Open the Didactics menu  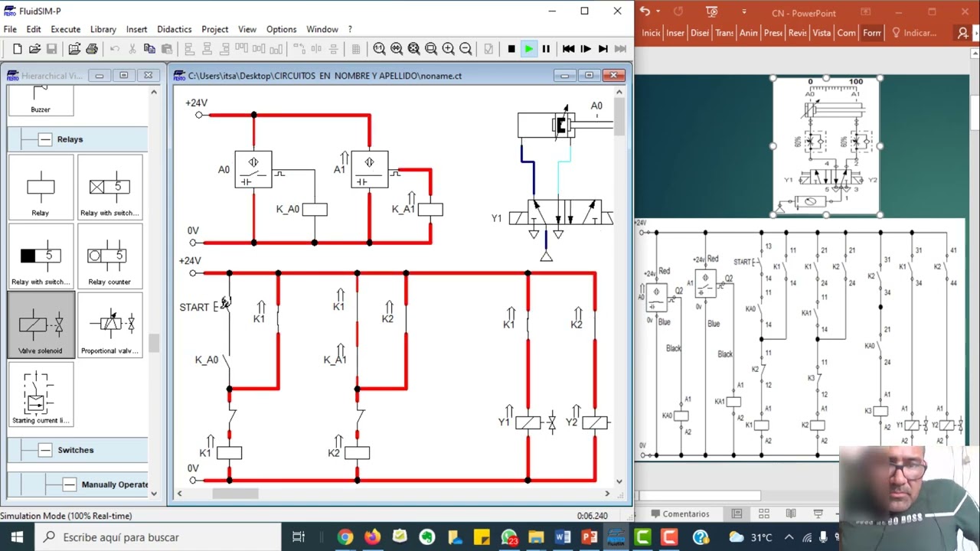(174, 29)
